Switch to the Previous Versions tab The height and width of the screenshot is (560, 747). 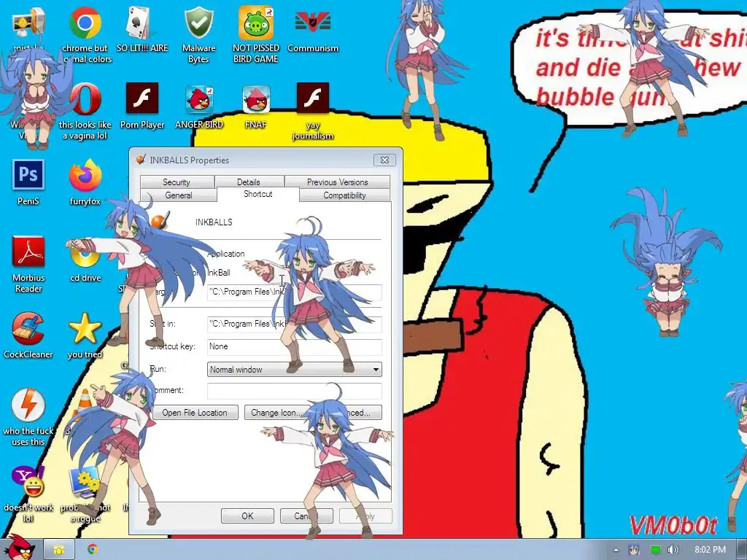click(337, 182)
